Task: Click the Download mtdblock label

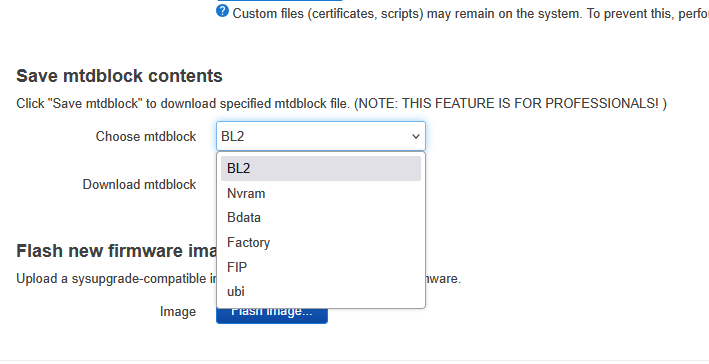Action: pyautogui.click(x=139, y=184)
